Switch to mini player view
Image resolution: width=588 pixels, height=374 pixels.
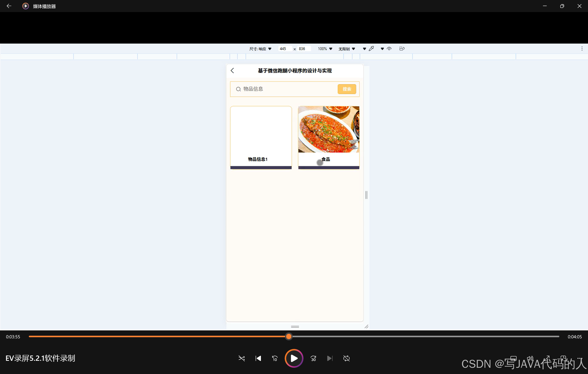(563, 358)
